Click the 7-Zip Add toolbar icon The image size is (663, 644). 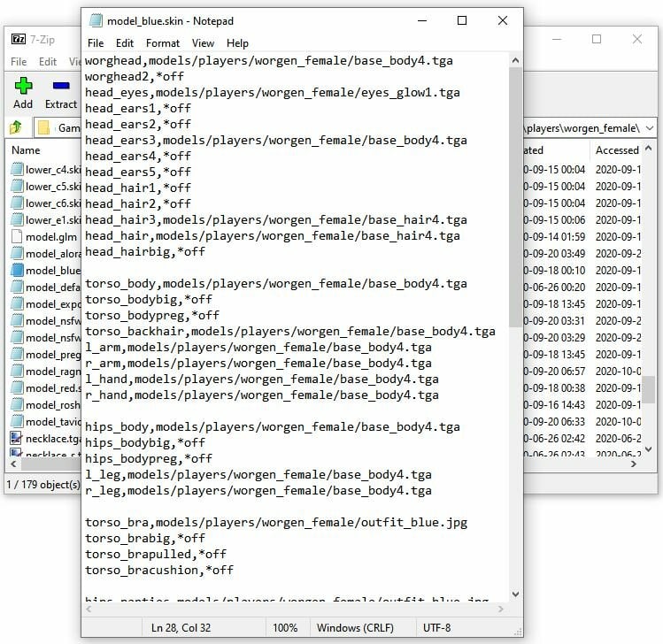pos(23,86)
